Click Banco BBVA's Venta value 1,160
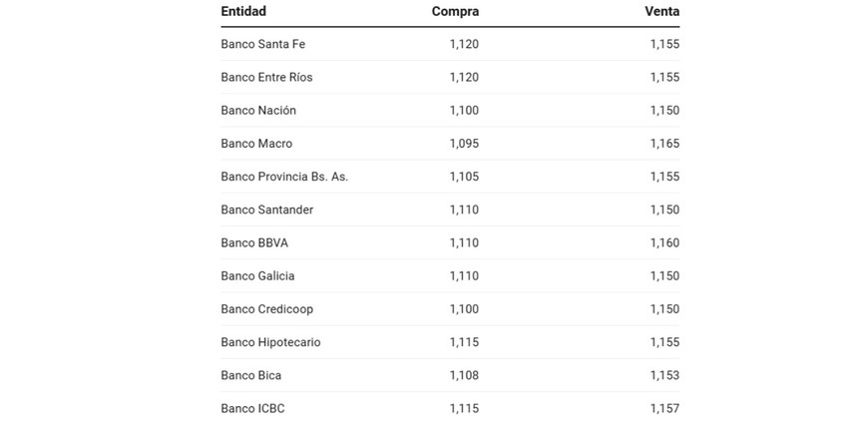The height and width of the screenshot is (437, 868). pos(664,242)
